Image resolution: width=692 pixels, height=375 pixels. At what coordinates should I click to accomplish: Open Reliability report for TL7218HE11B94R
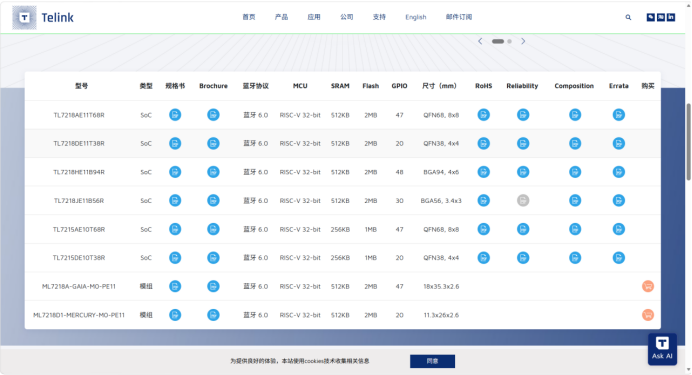coord(523,172)
